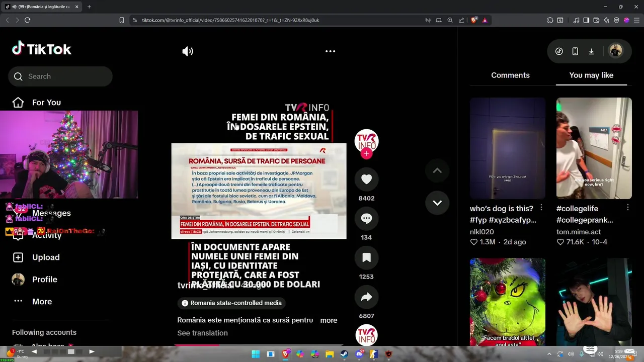This screenshot has height=362, width=644.
Task: Open the taskbar clock and date
Action: point(623,354)
